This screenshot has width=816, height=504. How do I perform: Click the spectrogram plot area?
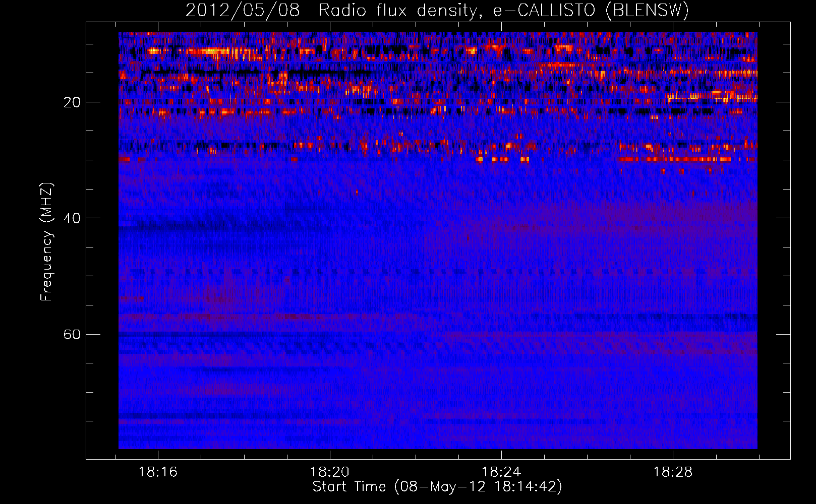(x=438, y=240)
